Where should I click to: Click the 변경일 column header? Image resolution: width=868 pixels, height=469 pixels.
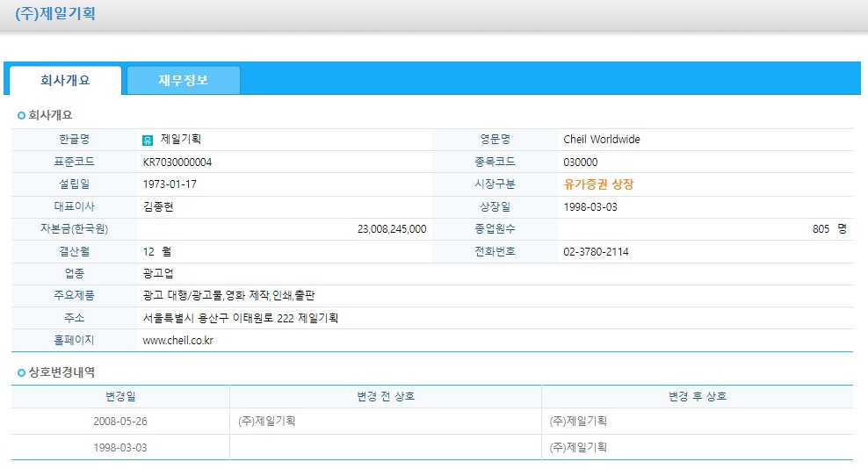click(120, 396)
